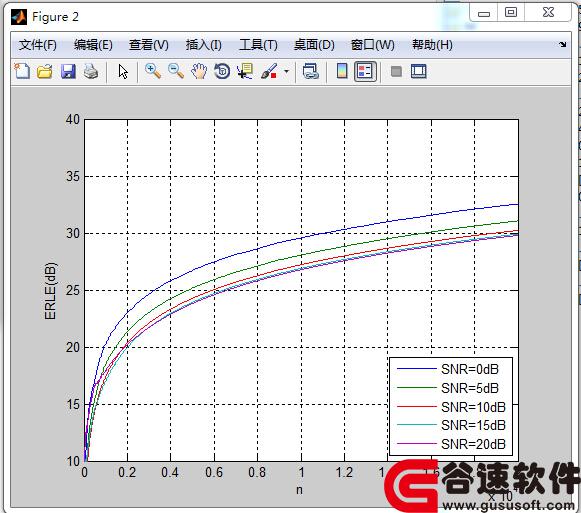
Task: Enable the Rotate 3D tool
Action: coord(222,71)
